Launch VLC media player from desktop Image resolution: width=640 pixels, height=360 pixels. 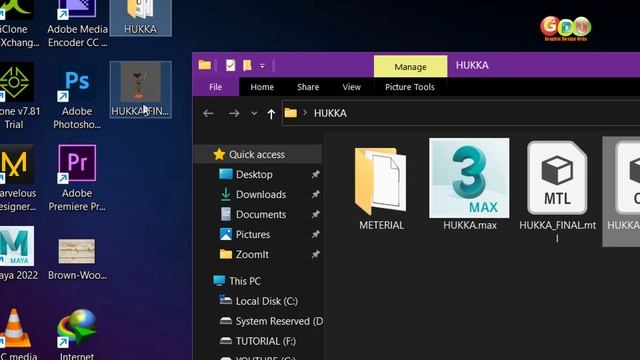click(x=17, y=334)
